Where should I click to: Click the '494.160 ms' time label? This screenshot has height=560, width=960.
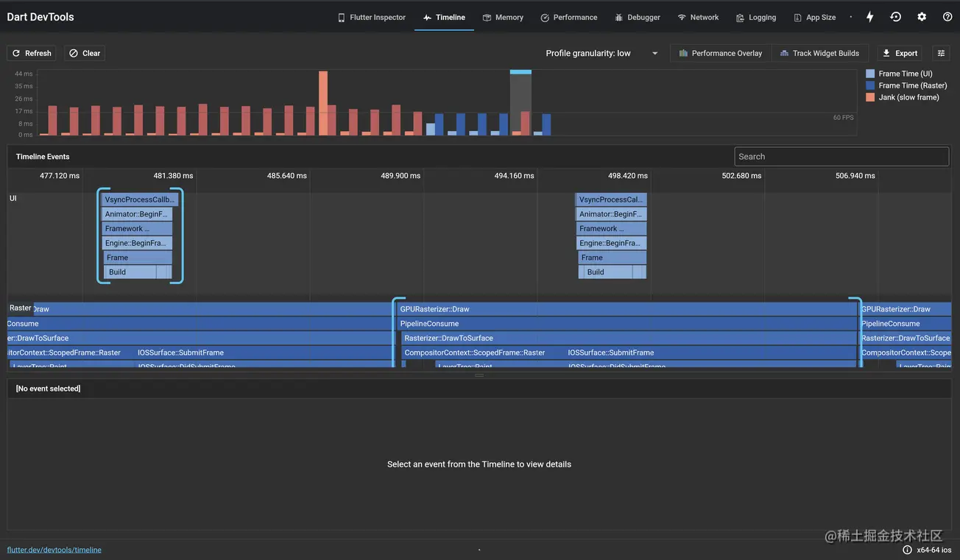point(515,176)
